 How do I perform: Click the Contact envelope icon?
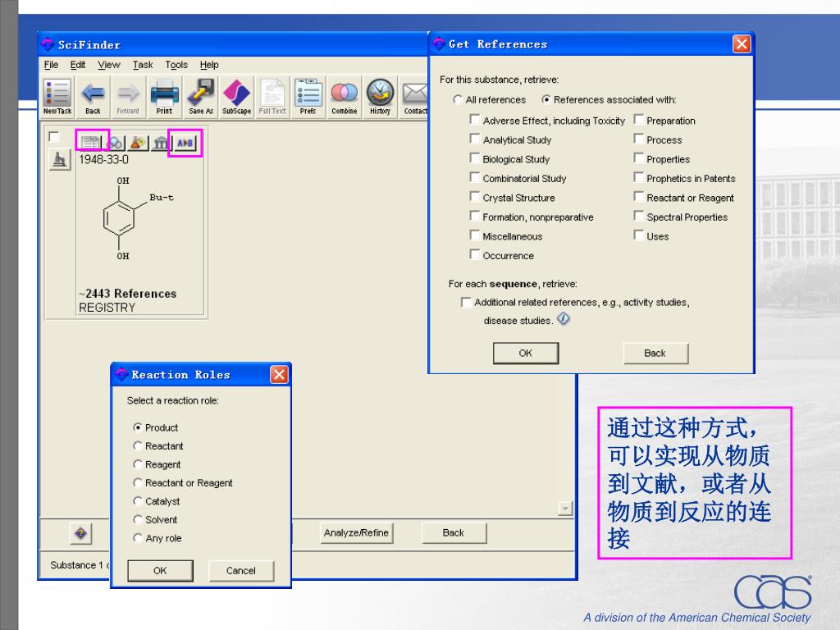[x=414, y=97]
